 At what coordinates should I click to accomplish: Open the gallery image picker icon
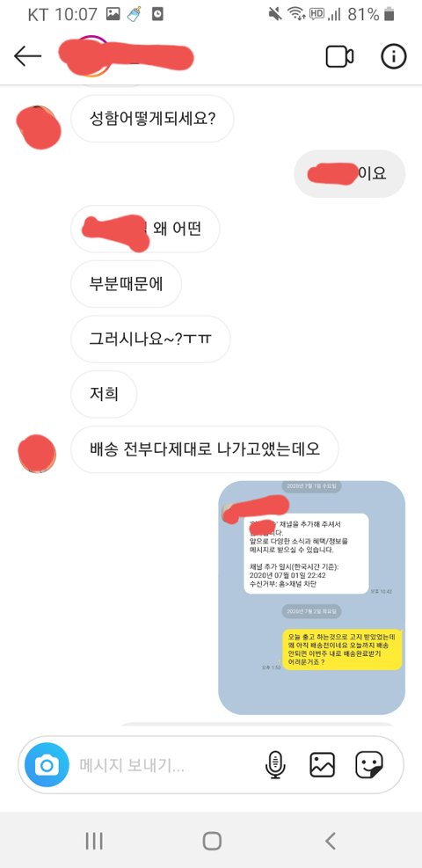click(x=322, y=765)
